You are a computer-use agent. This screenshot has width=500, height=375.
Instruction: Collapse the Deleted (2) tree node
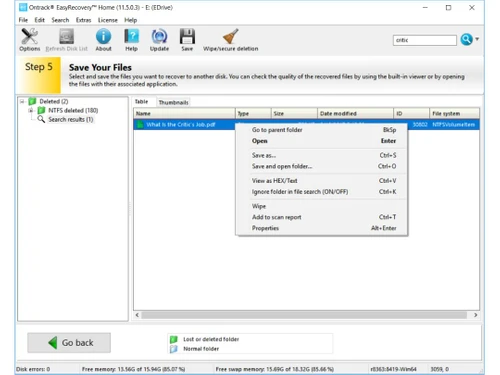22,101
